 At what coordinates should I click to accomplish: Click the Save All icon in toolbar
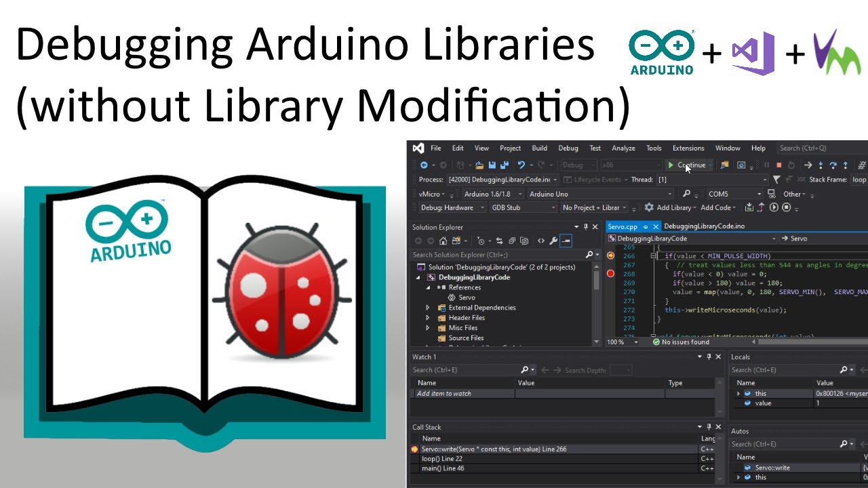[x=505, y=165]
